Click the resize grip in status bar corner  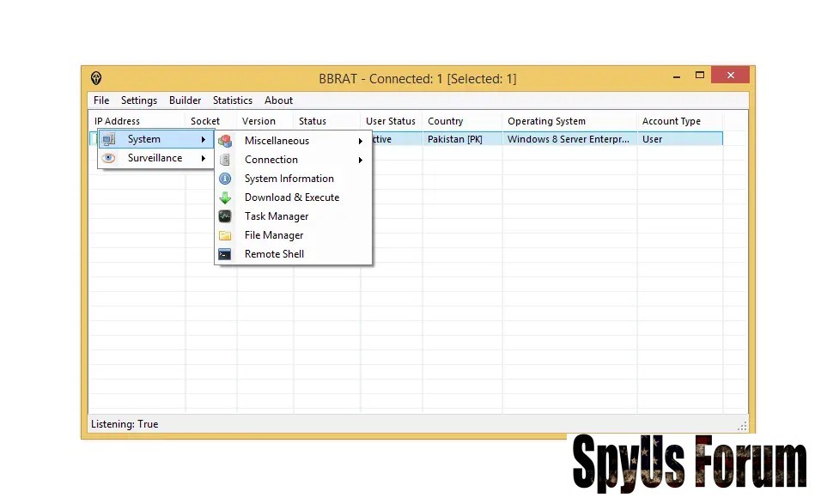[x=742, y=426]
